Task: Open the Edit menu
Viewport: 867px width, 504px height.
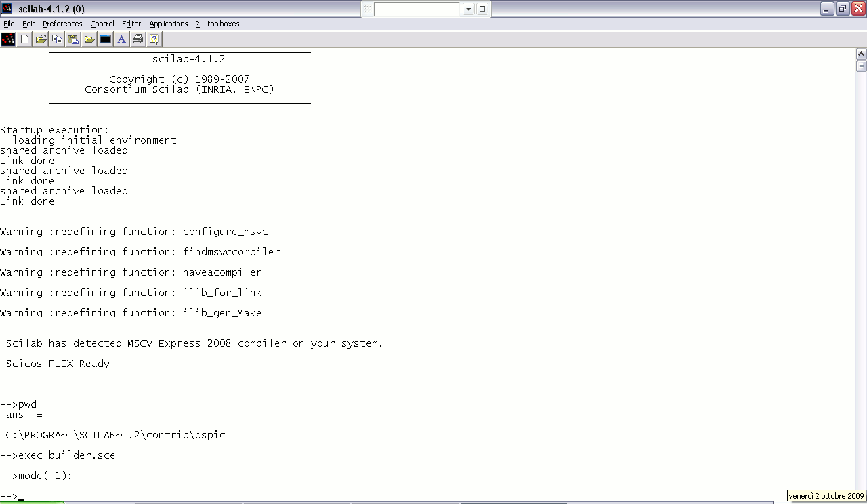Action: coord(28,24)
